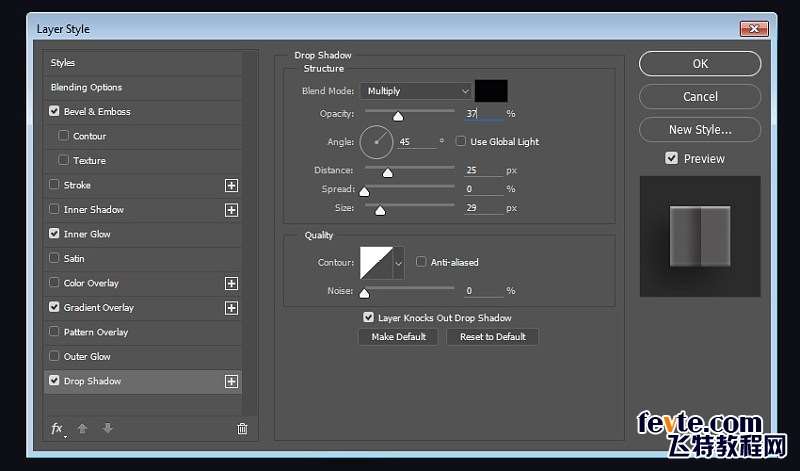
Task: Click the OK button
Action: point(700,64)
